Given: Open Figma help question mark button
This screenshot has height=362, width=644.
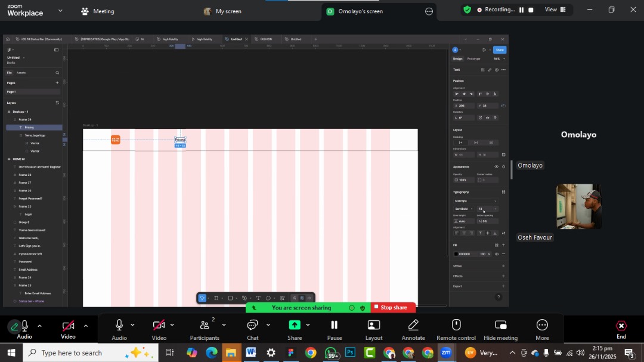Looking at the screenshot, I should click(499, 297).
